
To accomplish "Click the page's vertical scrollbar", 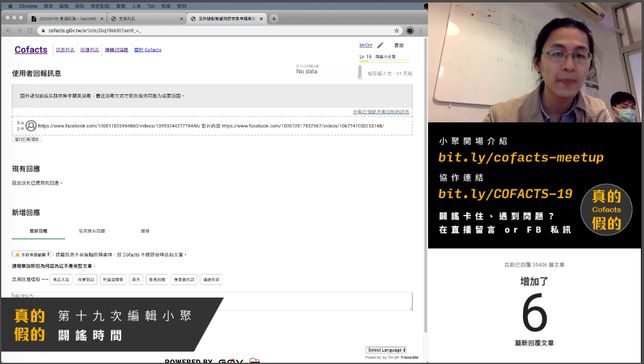I will [426, 185].
